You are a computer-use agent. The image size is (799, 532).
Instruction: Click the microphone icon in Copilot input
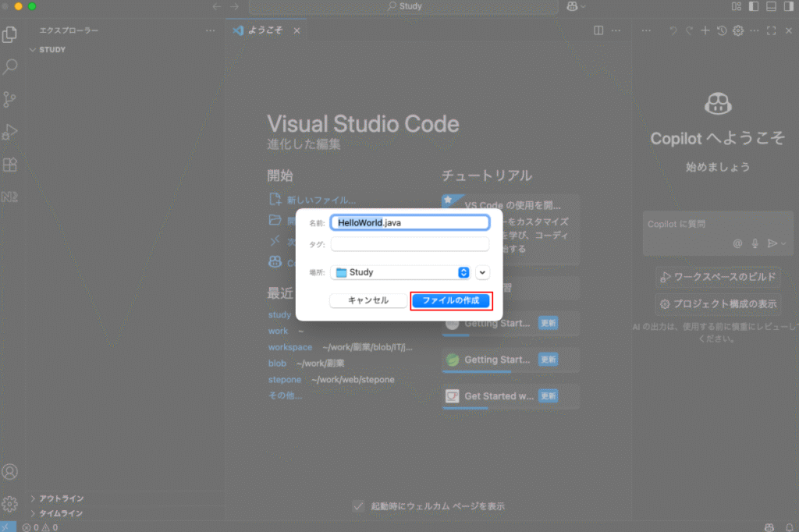point(755,243)
